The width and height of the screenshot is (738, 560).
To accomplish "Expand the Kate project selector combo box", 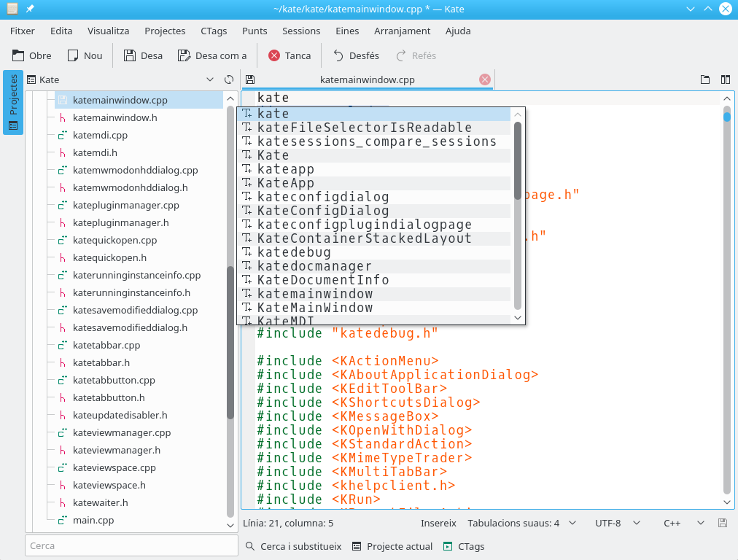I will coord(209,79).
